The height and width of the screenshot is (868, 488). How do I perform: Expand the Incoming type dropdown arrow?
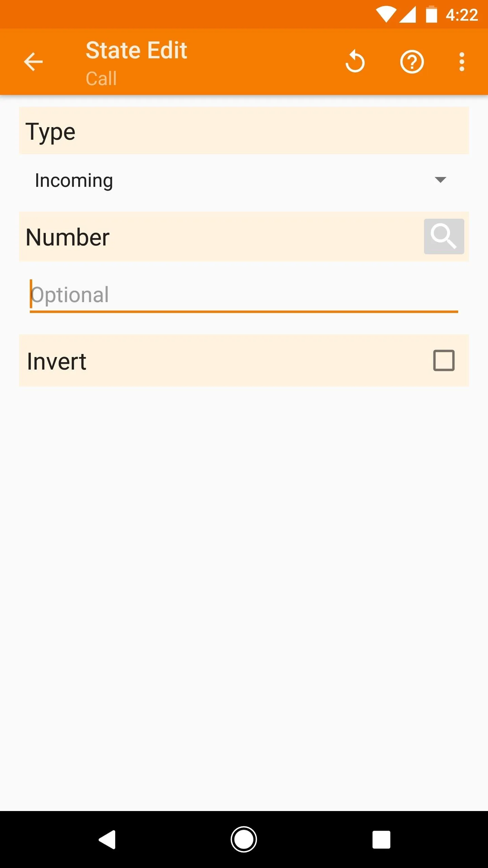pos(440,180)
